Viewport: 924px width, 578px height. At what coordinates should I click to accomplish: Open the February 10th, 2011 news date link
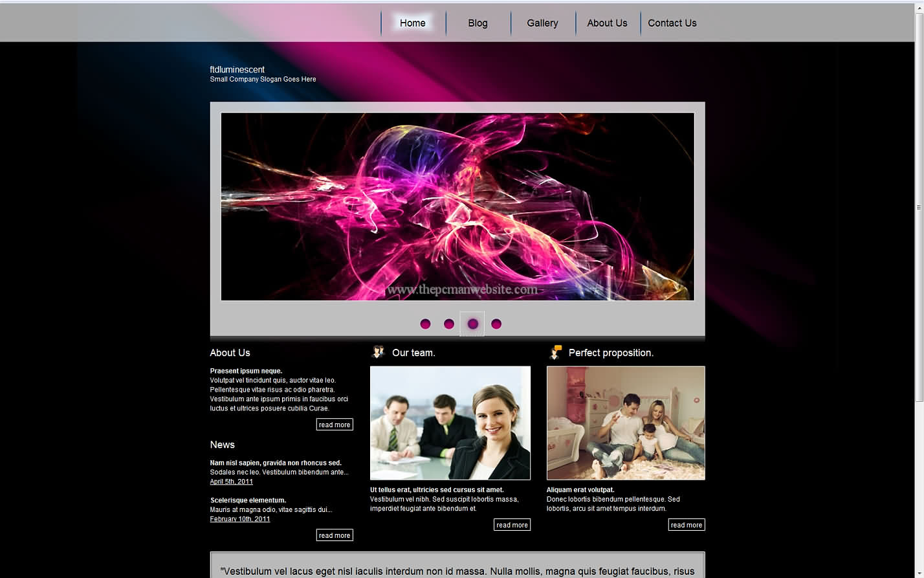click(x=240, y=519)
